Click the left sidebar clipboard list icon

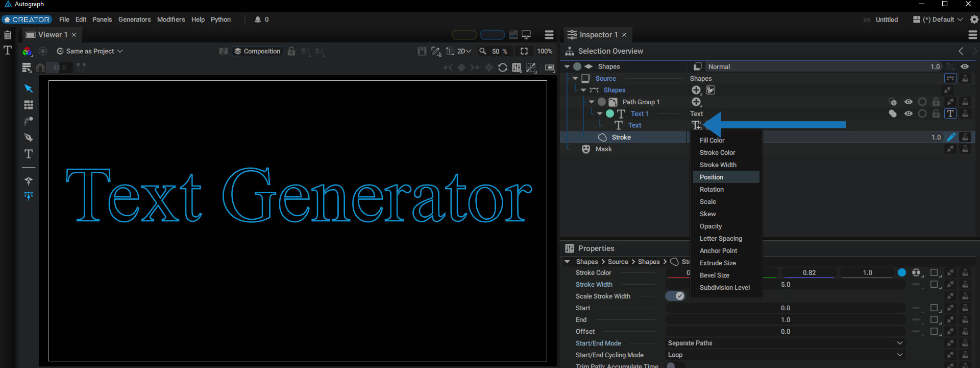8,35
